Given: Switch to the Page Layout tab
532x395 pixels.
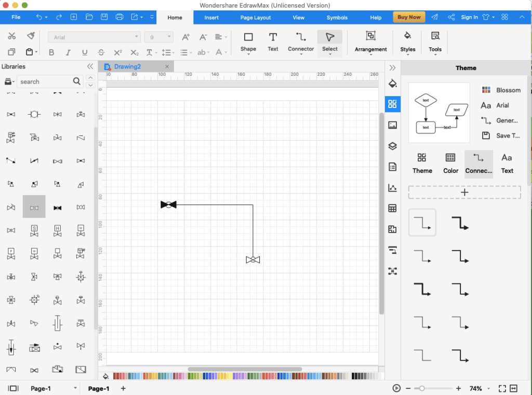Looking at the screenshot, I should click(255, 18).
